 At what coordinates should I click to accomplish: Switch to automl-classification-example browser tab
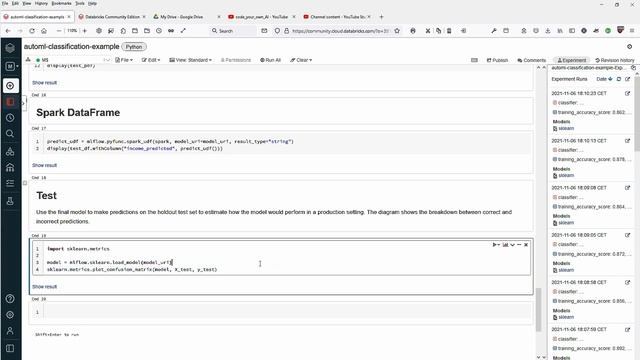37,17
